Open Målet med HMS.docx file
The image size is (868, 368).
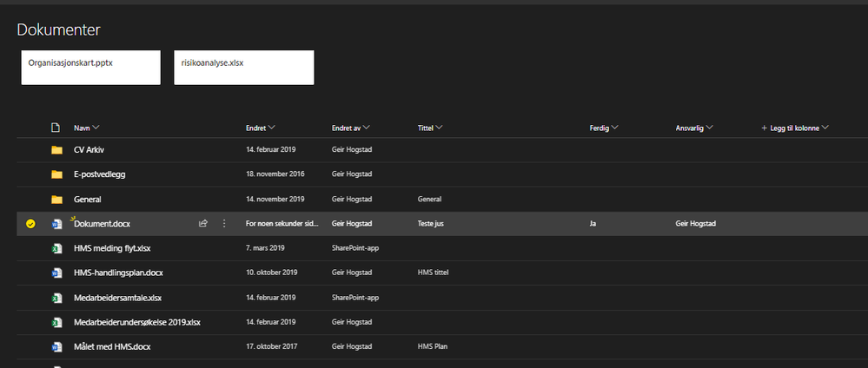click(112, 347)
